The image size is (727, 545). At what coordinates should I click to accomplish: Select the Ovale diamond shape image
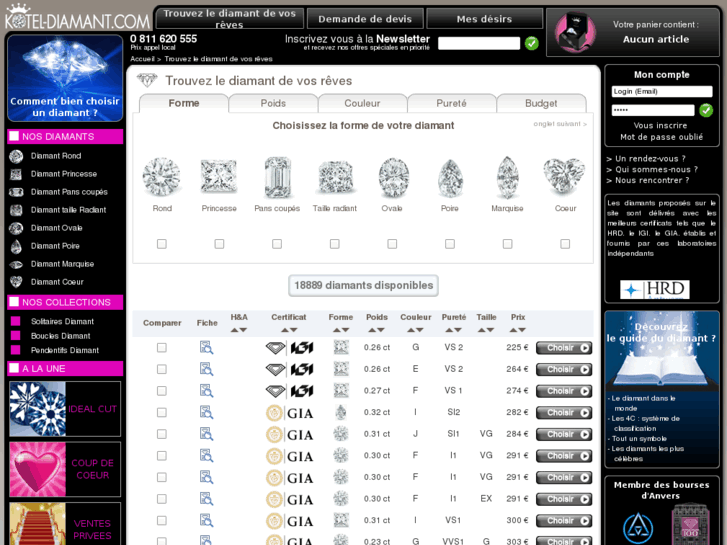(393, 178)
